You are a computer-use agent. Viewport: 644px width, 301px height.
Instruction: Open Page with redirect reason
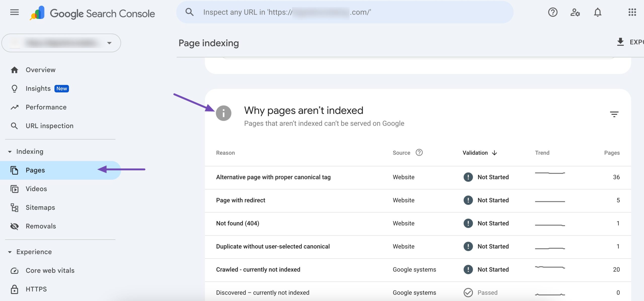click(x=240, y=200)
